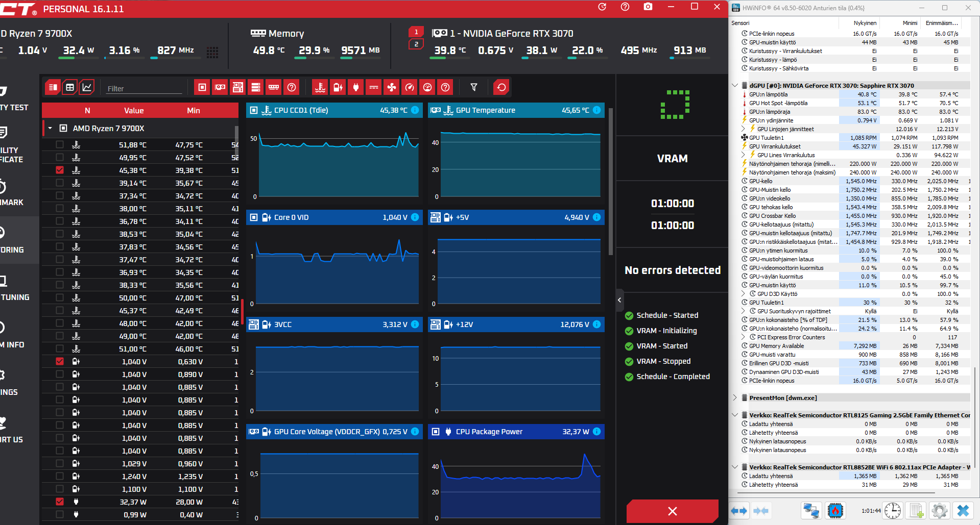
Task: Uncheck the 1,040 V row with 0,630 V minimum
Action: point(60,362)
